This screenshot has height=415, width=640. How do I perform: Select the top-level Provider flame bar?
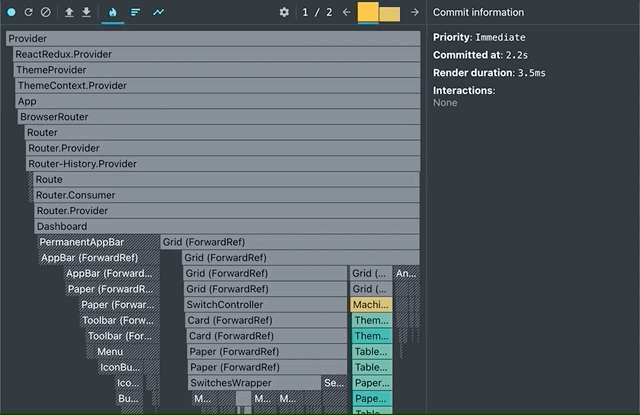point(213,38)
